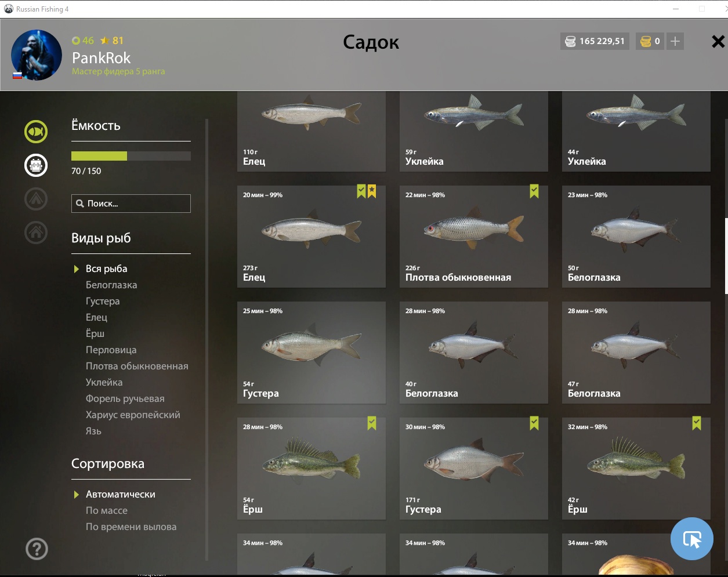Toggle the check mark on 171 г Густера
Screen dimensions: 728x577
point(534,423)
